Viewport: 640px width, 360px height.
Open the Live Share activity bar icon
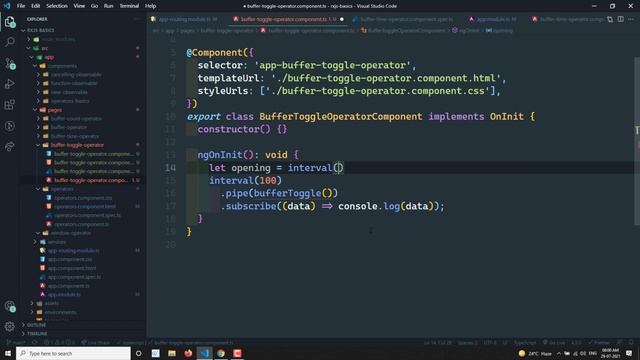tap(10, 147)
